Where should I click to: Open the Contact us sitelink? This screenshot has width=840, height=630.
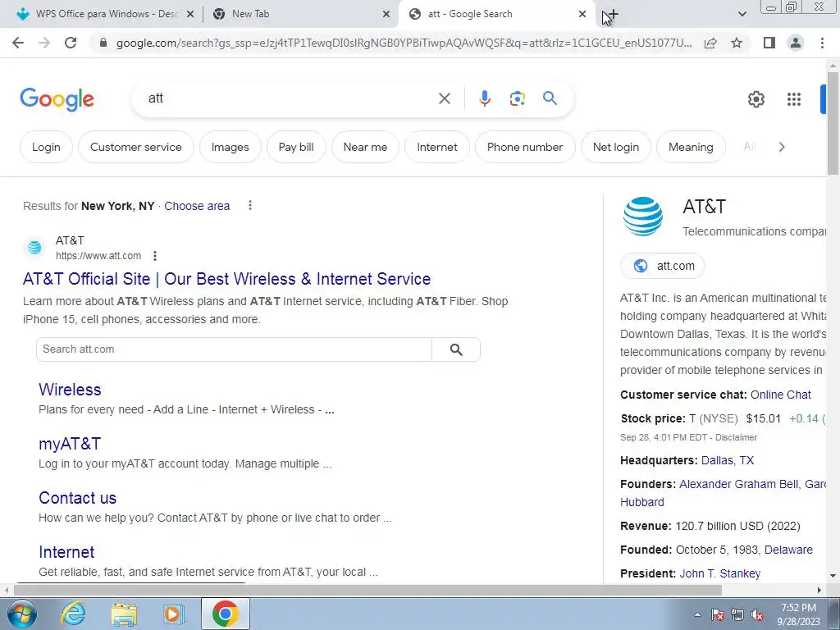(x=77, y=498)
